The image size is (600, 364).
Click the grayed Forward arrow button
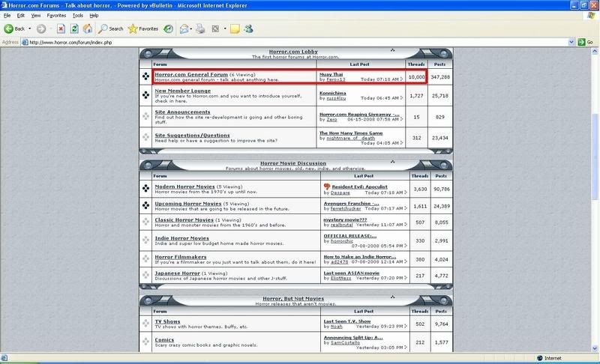point(41,28)
